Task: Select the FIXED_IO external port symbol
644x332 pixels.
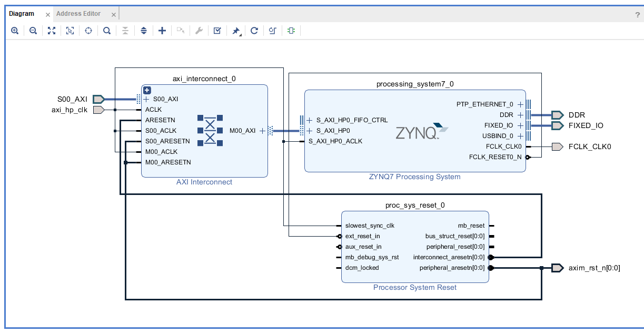Action: tap(558, 125)
